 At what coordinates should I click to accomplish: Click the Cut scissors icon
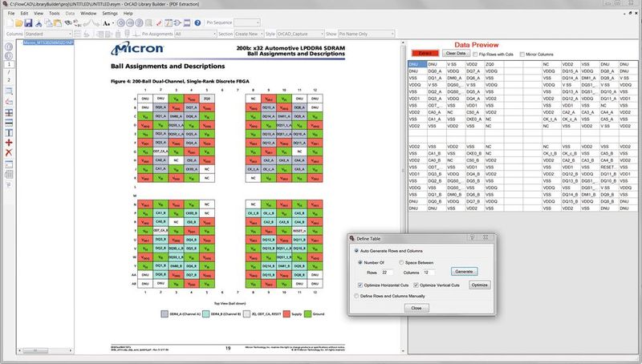click(39, 23)
